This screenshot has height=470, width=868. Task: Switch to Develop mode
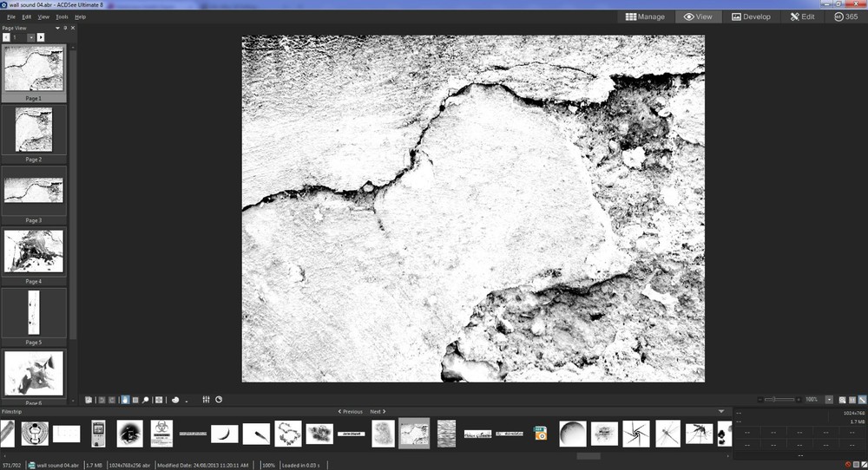pyautogui.click(x=751, y=16)
